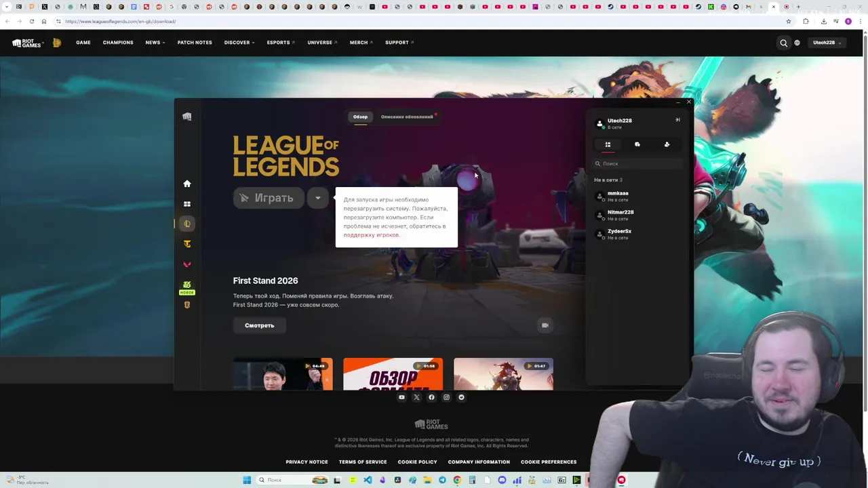Open MERCH link in navigation
The image size is (868, 488).
(361, 43)
